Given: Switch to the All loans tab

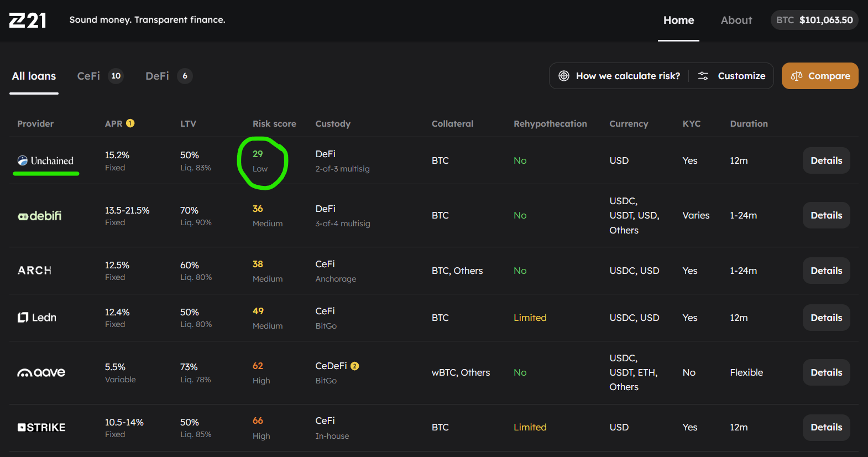Looking at the screenshot, I should 34,76.
